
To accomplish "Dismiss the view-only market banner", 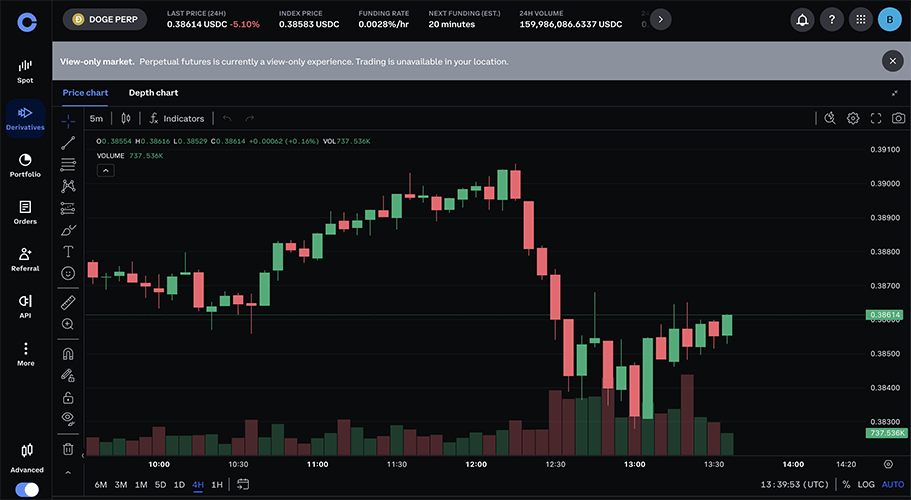I will (892, 61).
